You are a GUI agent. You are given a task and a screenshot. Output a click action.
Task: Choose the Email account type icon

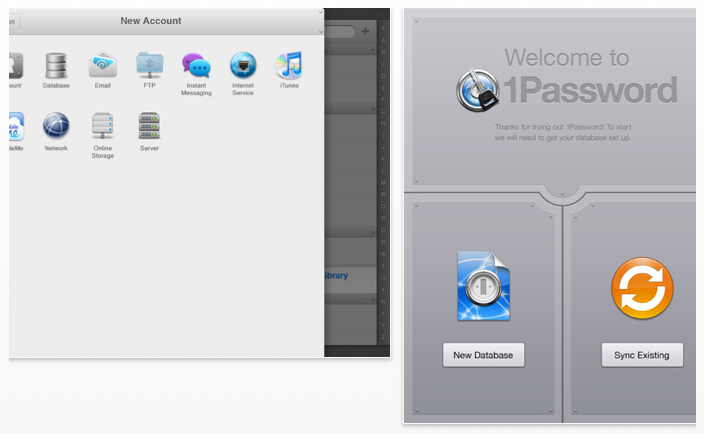point(103,65)
